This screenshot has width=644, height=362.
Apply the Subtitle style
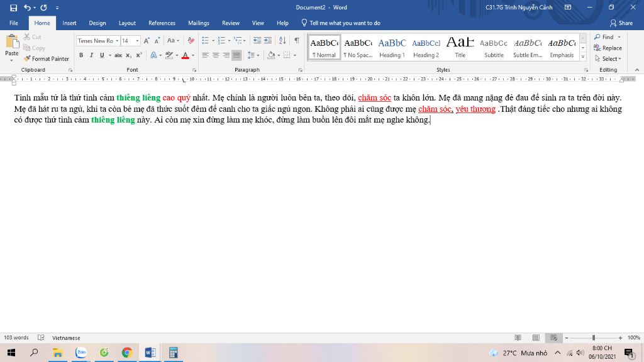click(494, 47)
